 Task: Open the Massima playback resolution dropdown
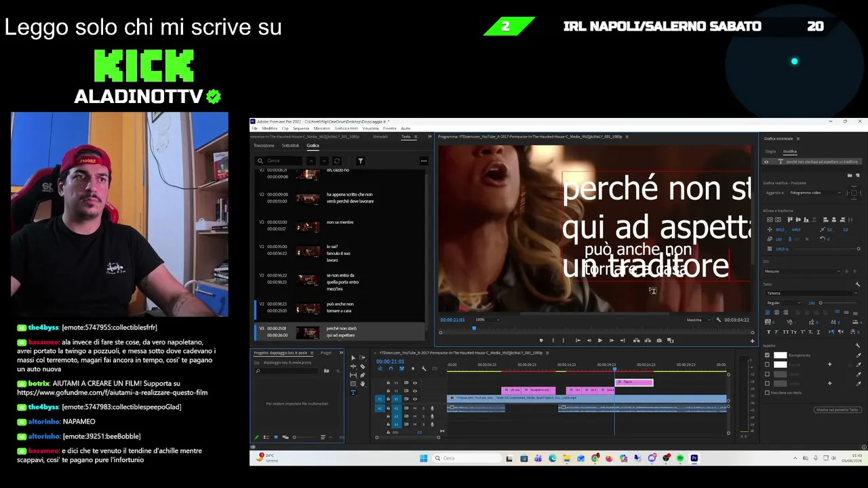pos(698,320)
